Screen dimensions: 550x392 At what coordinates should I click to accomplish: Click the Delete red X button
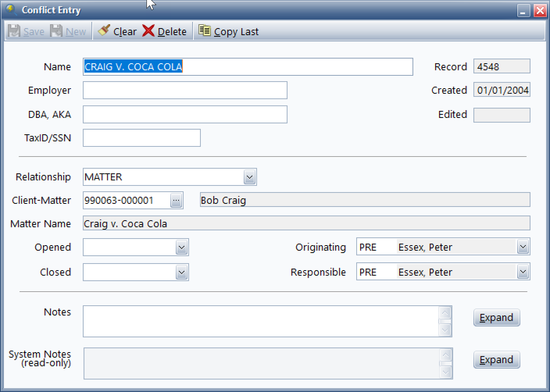pos(164,31)
